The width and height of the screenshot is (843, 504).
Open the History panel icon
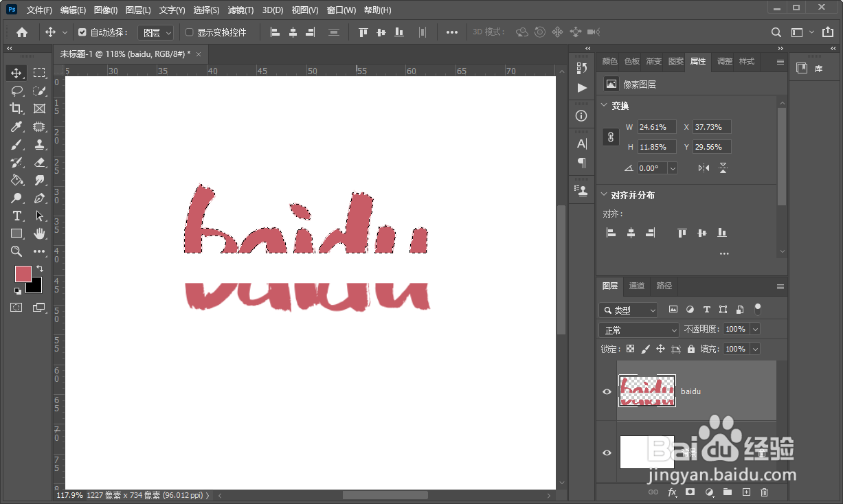click(582, 68)
